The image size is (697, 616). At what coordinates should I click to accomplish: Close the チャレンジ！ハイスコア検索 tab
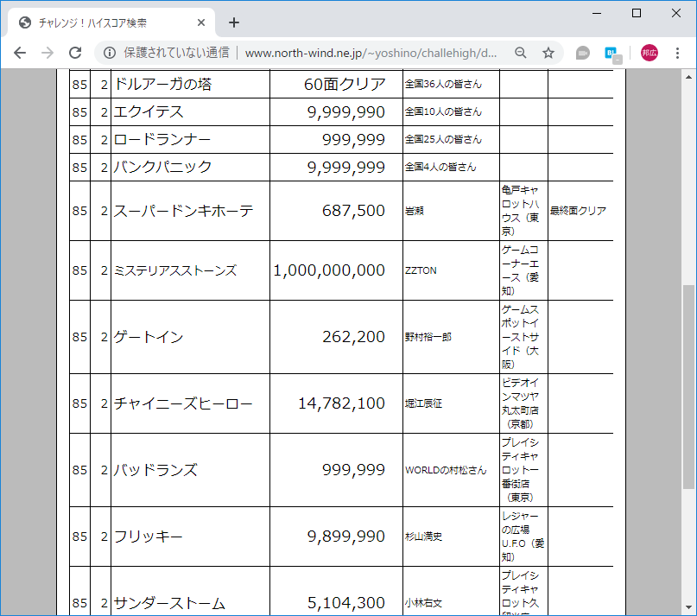tap(201, 22)
